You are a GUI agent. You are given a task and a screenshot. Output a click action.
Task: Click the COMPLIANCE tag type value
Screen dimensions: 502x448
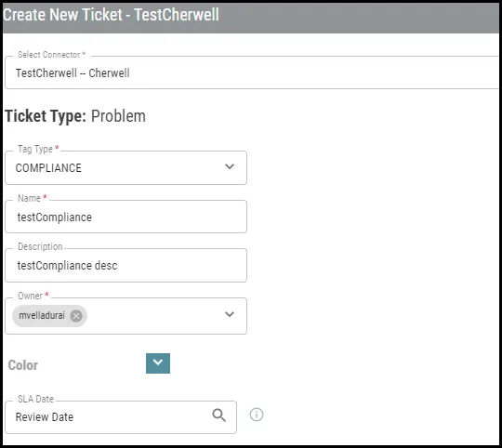click(48, 168)
